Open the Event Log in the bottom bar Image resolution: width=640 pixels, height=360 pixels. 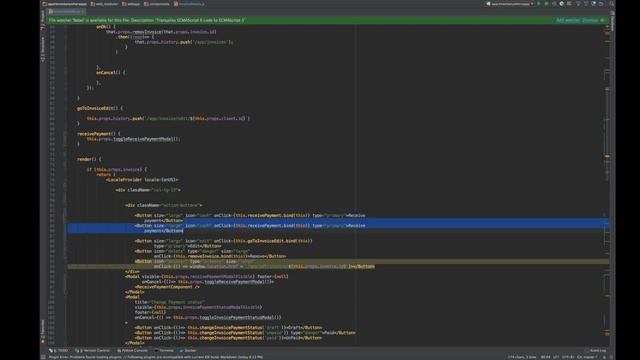point(596,350)
